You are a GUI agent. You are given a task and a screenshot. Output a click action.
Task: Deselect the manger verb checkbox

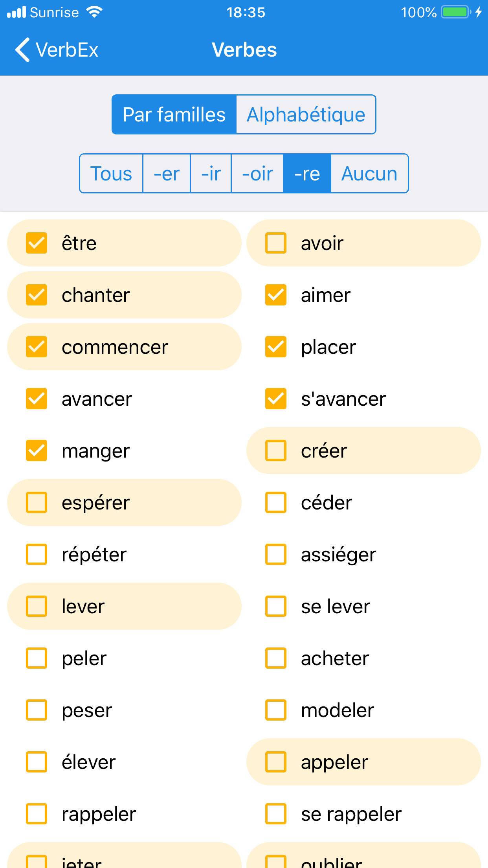(x=37, y=451)
